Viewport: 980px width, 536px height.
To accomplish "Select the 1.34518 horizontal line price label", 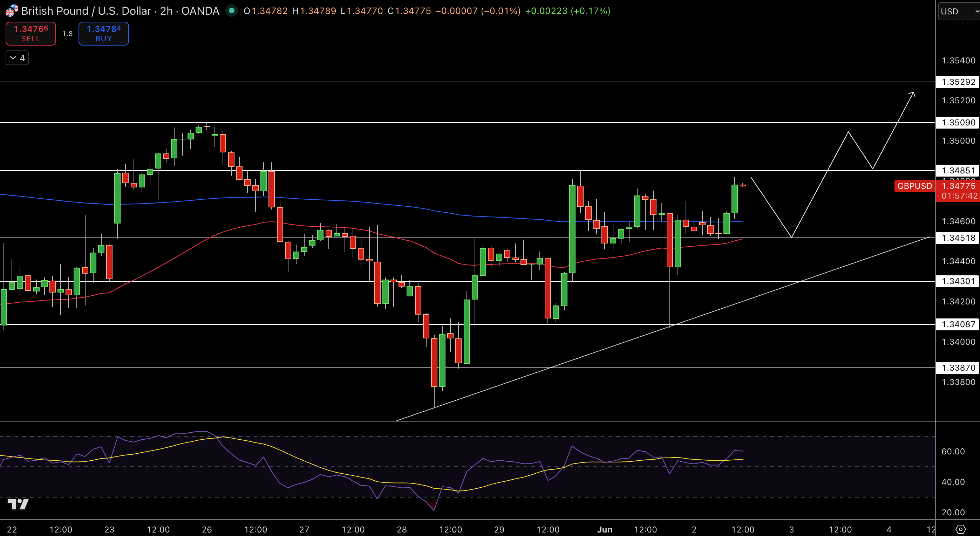I will [x=958, y=238].
